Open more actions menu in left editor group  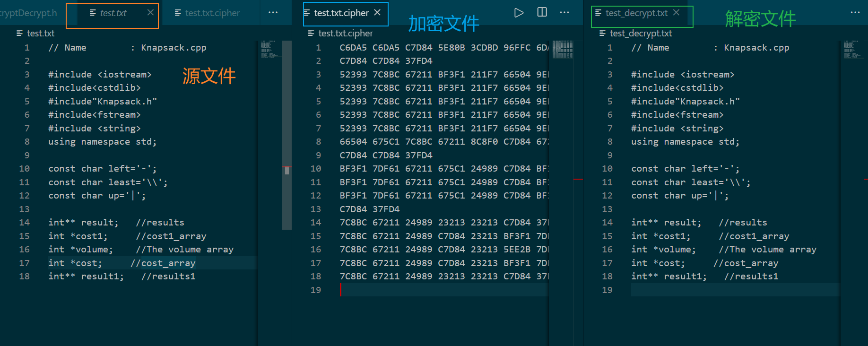273,12
